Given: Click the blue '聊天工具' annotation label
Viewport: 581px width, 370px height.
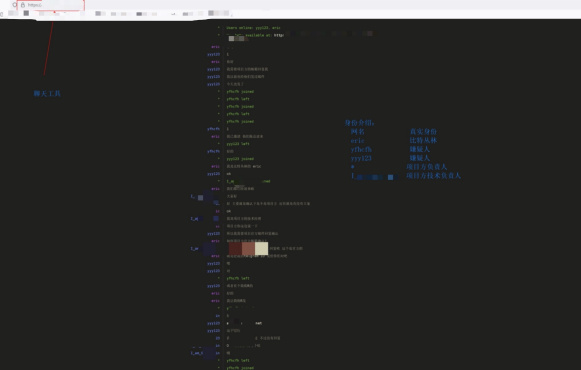Looking at the screenshot, I should 47,93.
